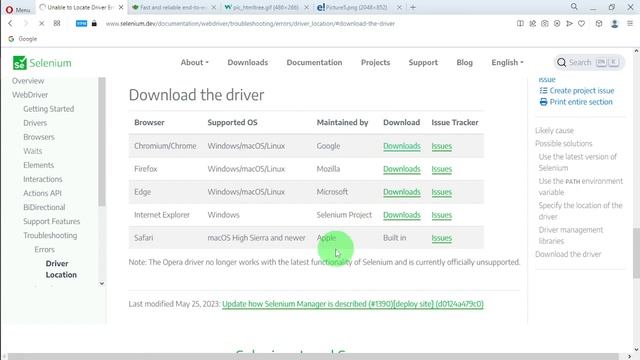Expand the English language dropdown
640x360 pixels.
tap(507, 62)
